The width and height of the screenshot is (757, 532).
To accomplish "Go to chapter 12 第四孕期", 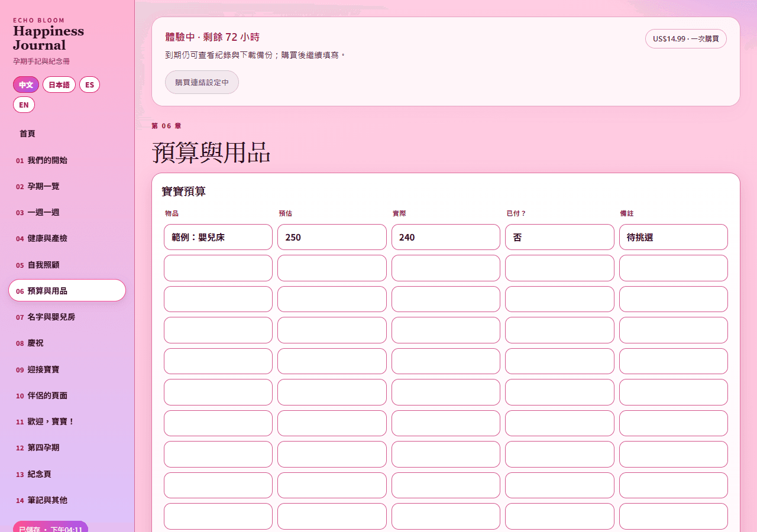I will coord(67,447).
